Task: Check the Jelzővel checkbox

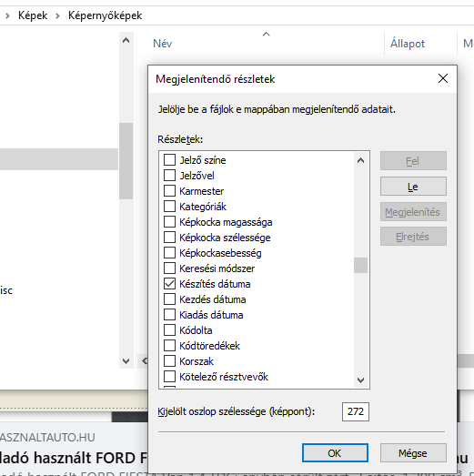Action: (169, 175)
